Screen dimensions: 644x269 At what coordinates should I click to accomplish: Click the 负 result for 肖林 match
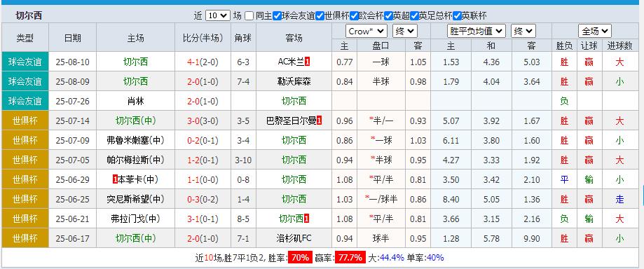point(564,101)
